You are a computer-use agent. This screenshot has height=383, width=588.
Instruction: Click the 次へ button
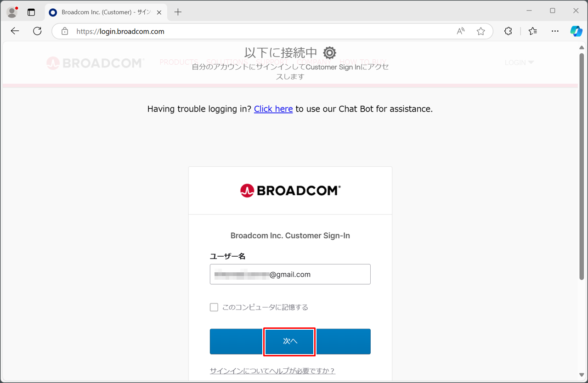pyautogui.click(x=290, y=341)
